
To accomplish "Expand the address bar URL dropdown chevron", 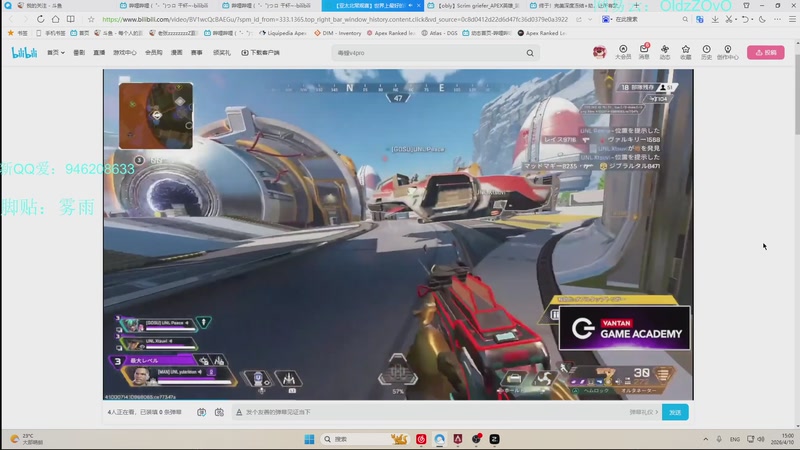I will pos(590,19).
